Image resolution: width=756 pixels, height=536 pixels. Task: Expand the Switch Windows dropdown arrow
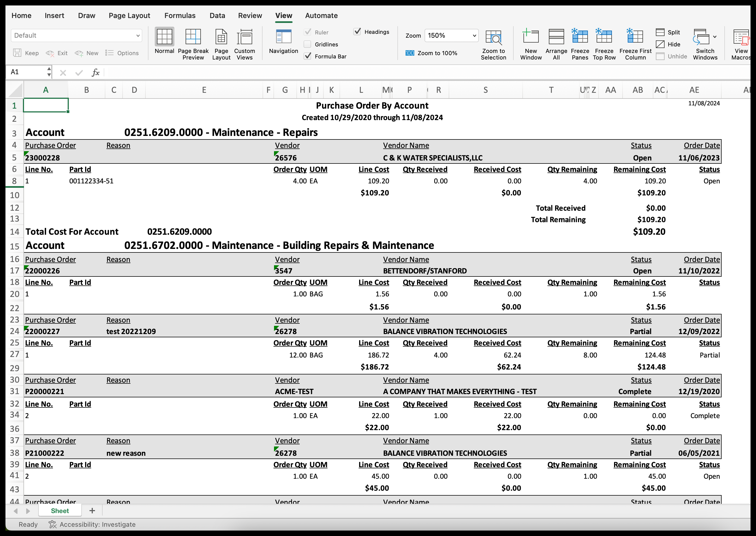pos(715,37)
